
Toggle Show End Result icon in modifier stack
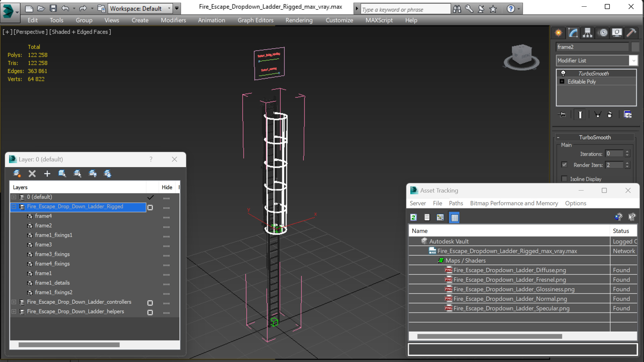(580, 115)
